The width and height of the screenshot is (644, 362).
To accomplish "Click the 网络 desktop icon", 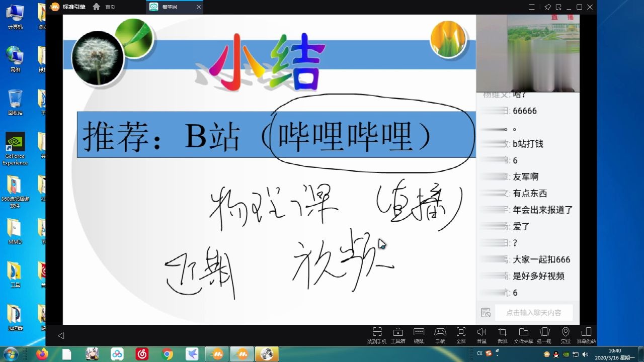I will coord(15,59).
